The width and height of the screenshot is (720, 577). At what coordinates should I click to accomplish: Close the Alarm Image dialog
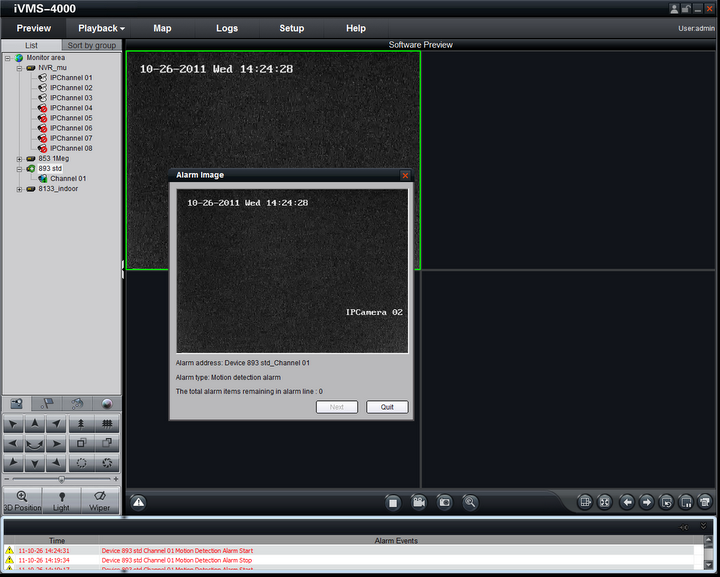(x=405, y=175)
